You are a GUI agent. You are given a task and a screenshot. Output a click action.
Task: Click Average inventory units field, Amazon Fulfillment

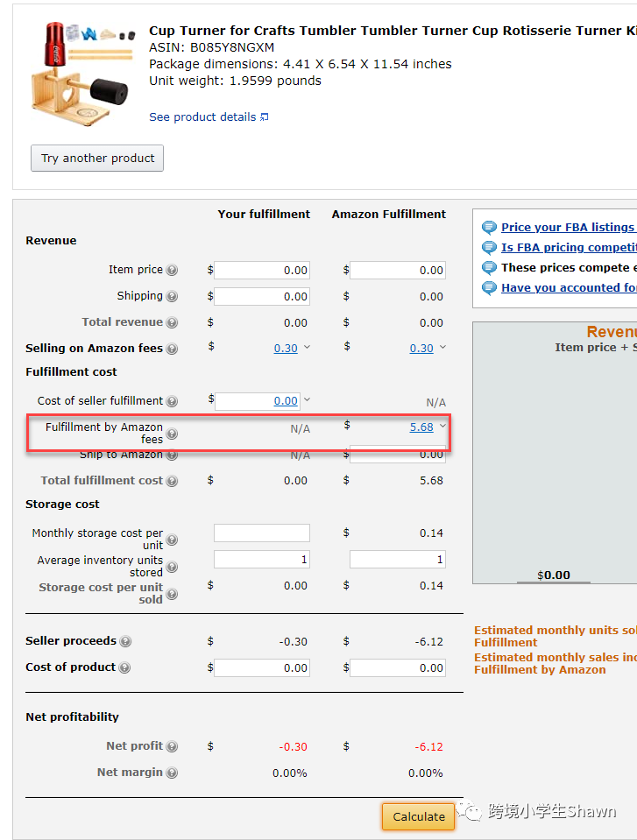pos(398,560)
